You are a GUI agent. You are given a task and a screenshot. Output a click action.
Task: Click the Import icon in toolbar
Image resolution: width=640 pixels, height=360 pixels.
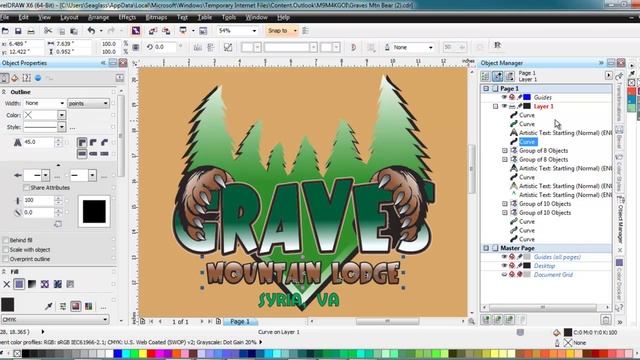[x=153, y=31]
